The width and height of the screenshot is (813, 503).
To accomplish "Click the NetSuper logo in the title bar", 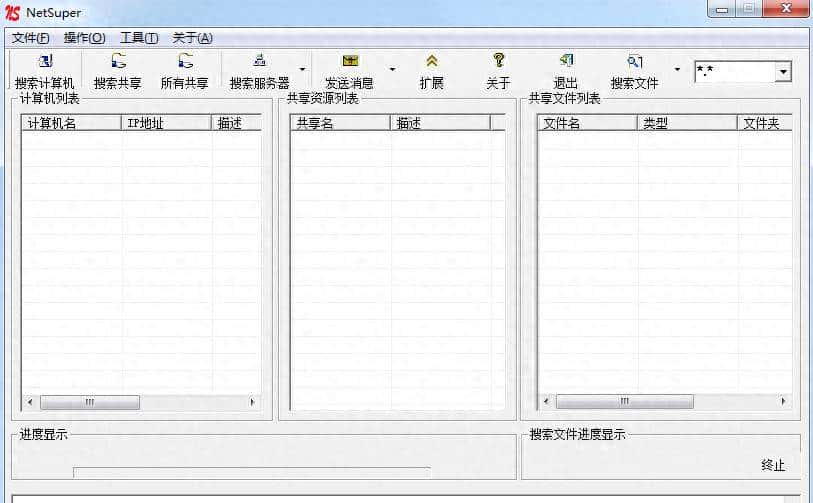I will coord(12,12).
